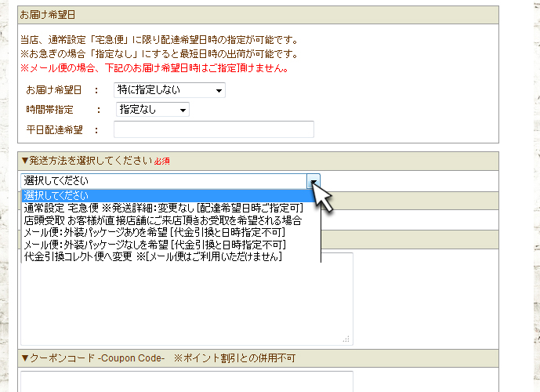Choose 通常設定 宅急便 shipping option
Image resolution: width=540 pixels, height=392 pixels.
[x=164, y=208]
